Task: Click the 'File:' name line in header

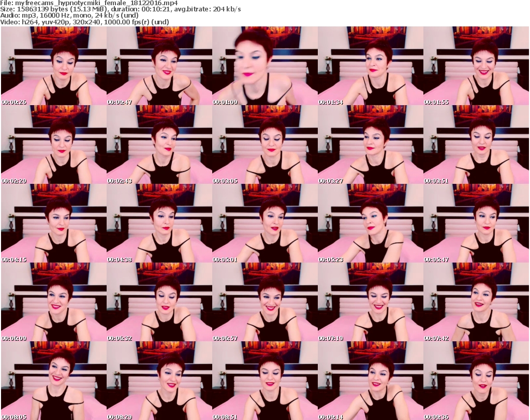Action: (89, 3)
